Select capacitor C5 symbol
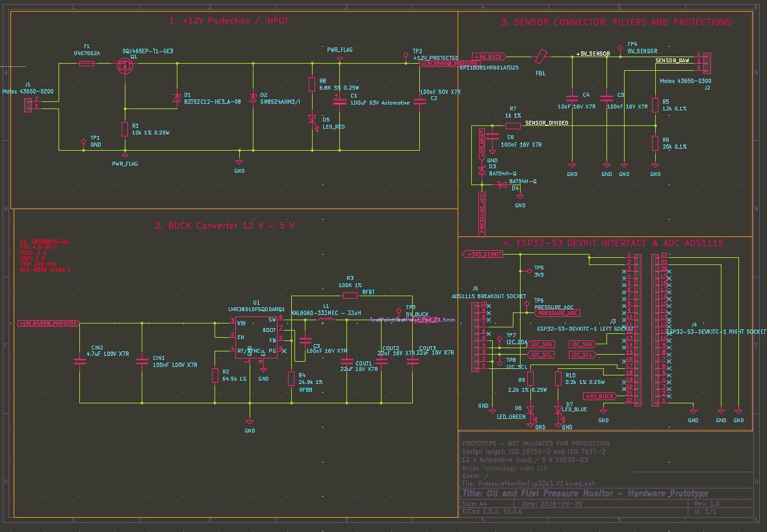Viewport: 767px width, 532px height. coord(606,97)
